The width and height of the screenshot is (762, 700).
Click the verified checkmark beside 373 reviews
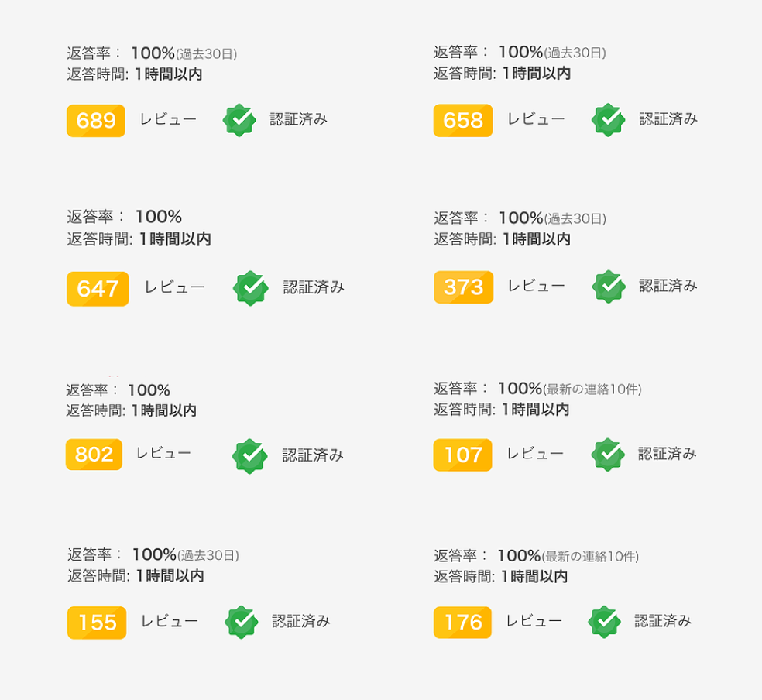(x=609, y=287)
